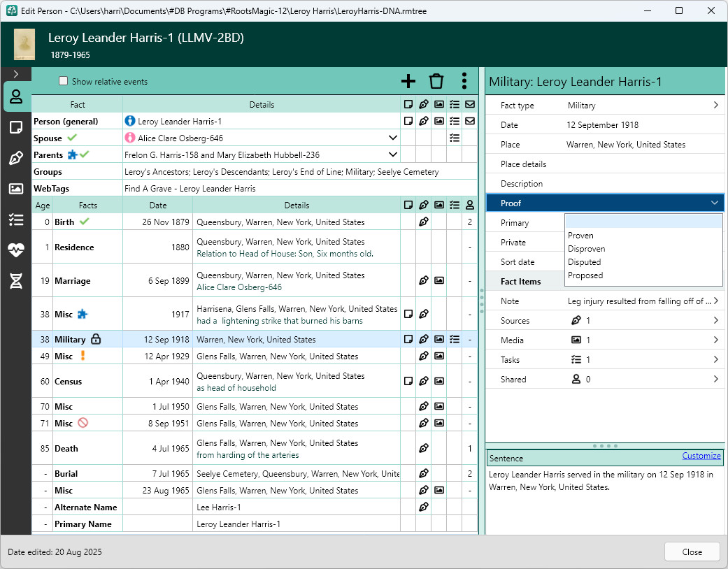Choose Disputed from Proof list
This screenshot has width=728, height=569.
tap(643, 261)
